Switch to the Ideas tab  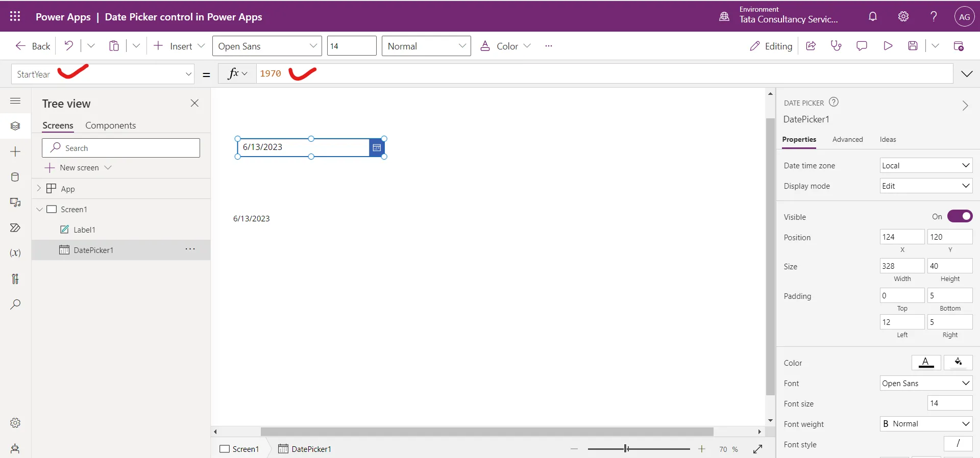click(888, 139)
